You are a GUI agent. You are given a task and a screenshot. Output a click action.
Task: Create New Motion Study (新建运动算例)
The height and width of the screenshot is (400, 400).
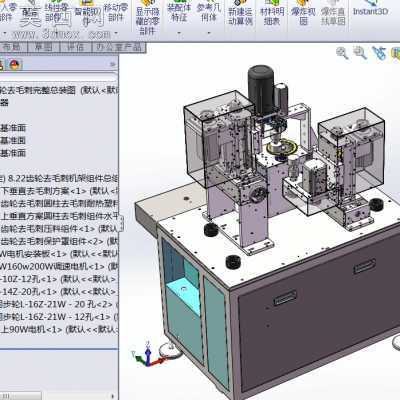pos(240,14)
